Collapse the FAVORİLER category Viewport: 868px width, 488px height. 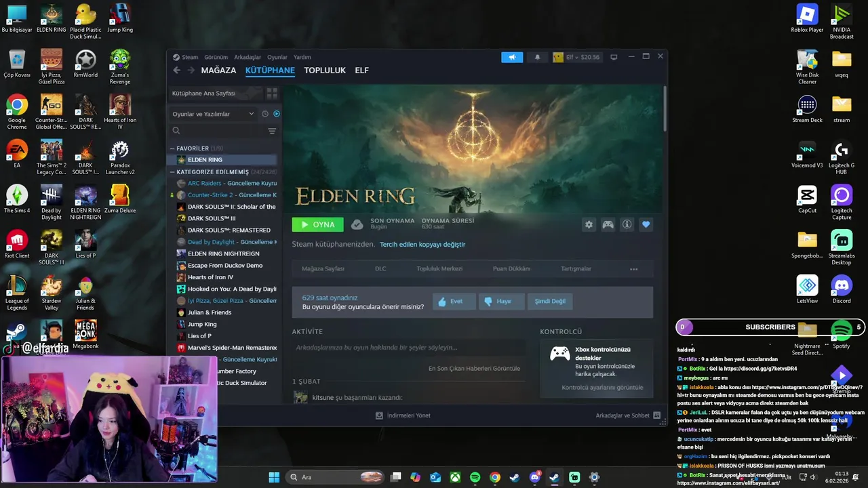pyautogui.click(x=172, y=148)
